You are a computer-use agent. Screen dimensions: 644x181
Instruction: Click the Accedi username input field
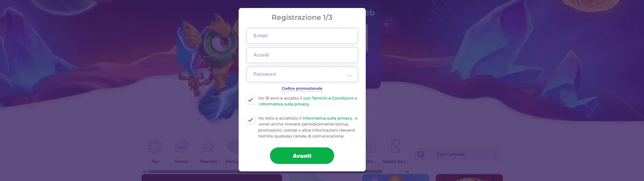(x=302, y=55)
